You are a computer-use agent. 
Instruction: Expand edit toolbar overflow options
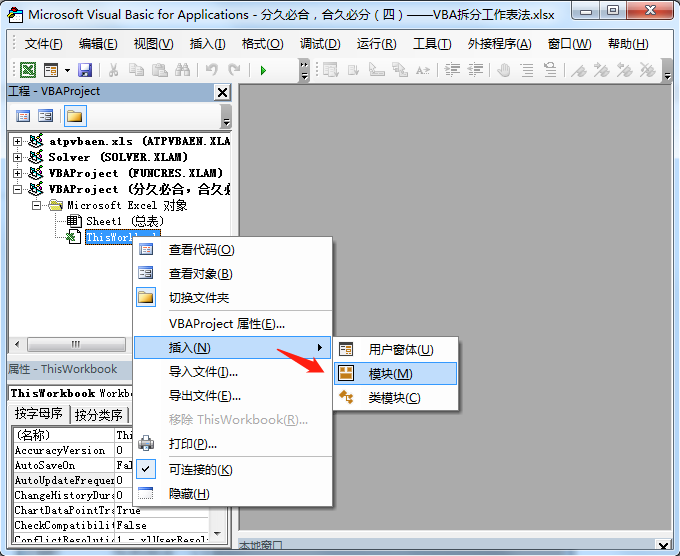coord(667,72)
